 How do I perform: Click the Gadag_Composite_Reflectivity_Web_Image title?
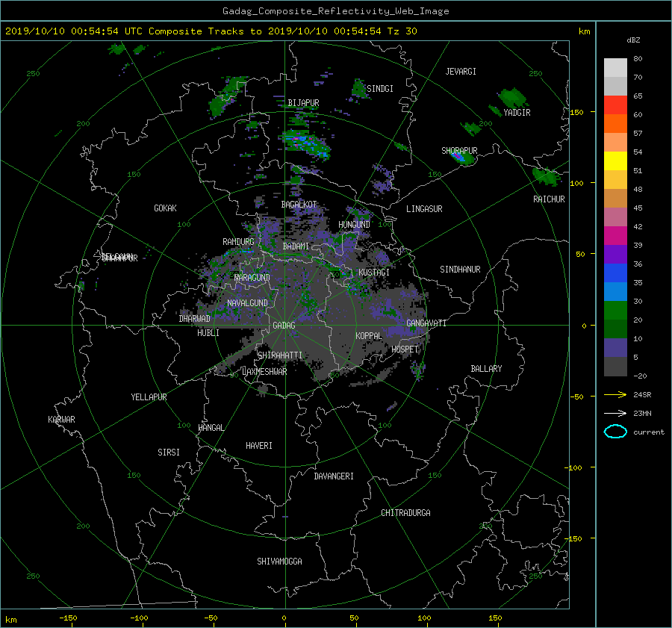(x=335, y=10)
